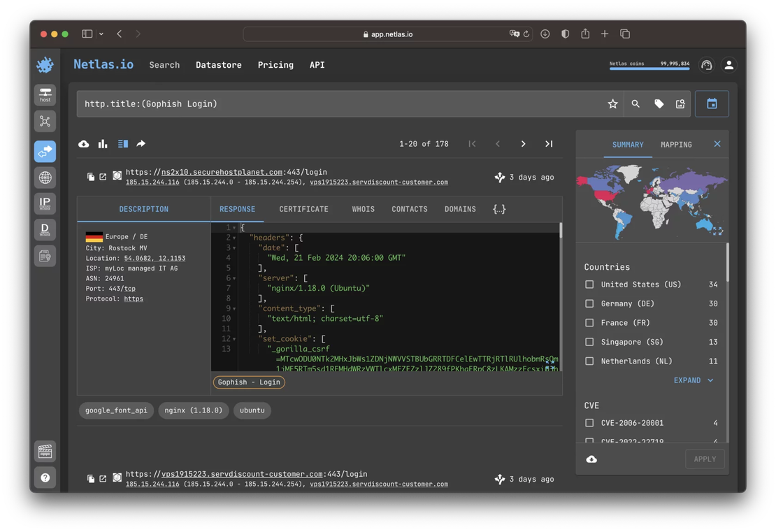The width and height of the screenshot is (776, 532).
Task: Select the IP WHOIS sidebar tool
Action: point(45,202)
